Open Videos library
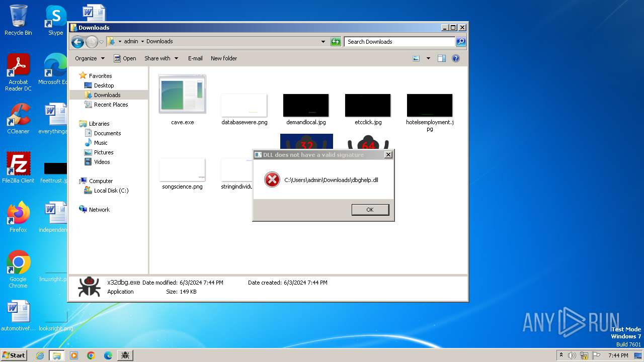Image resolution: width=644 pixels, height=362 pixels. click(x=102, y=162)
